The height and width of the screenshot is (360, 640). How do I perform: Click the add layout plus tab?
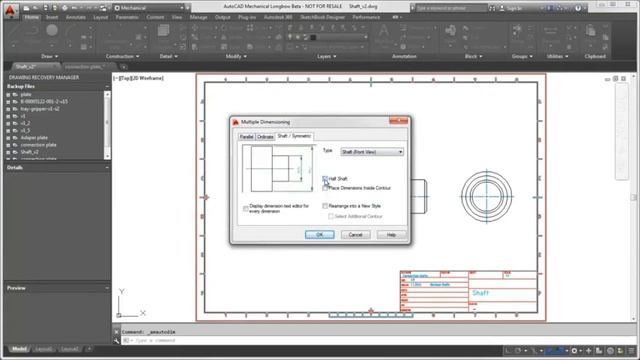point(89,349)
